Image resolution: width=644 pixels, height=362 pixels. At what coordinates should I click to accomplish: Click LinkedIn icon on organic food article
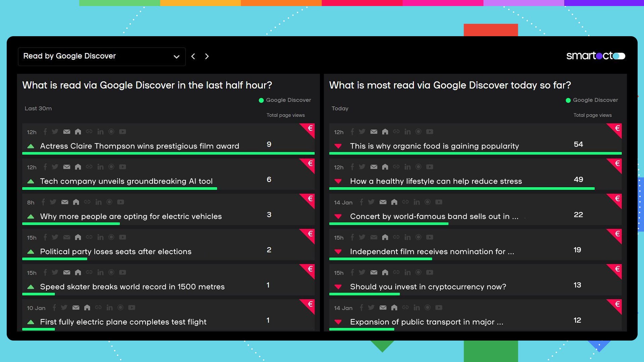tap(407, 132)
